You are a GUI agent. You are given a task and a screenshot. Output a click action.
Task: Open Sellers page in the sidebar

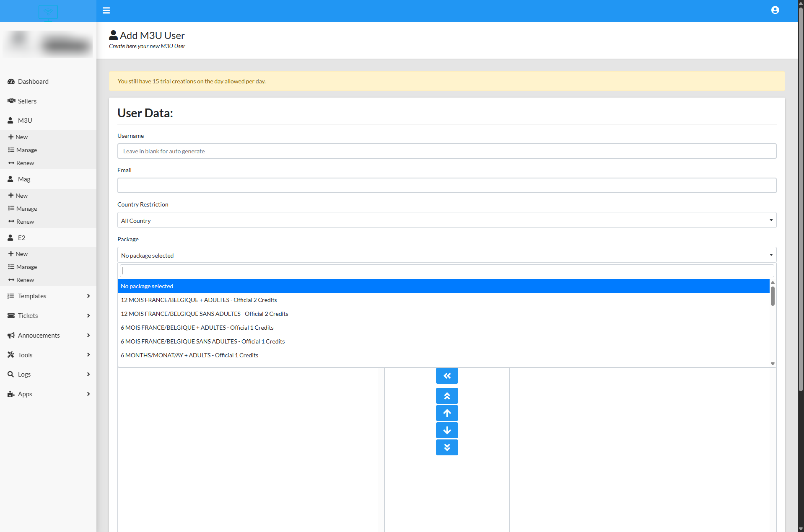[x=27, y=101]
